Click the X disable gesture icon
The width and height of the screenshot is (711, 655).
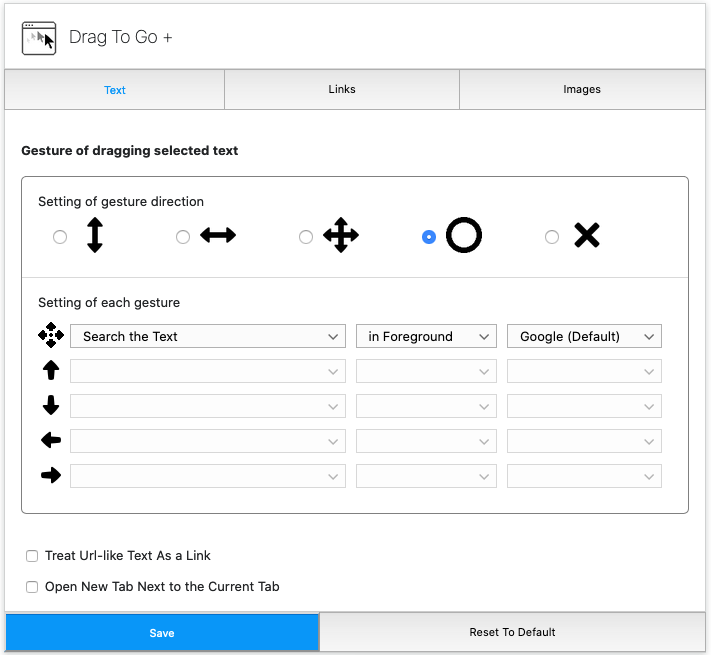pyautogui.click(x=587, y=235)
